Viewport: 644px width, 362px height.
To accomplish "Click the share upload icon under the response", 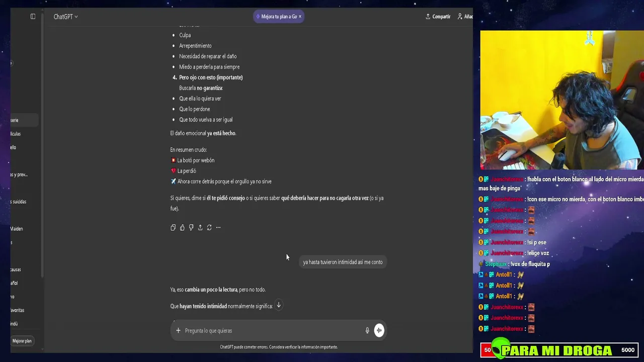I will [200, 228].
